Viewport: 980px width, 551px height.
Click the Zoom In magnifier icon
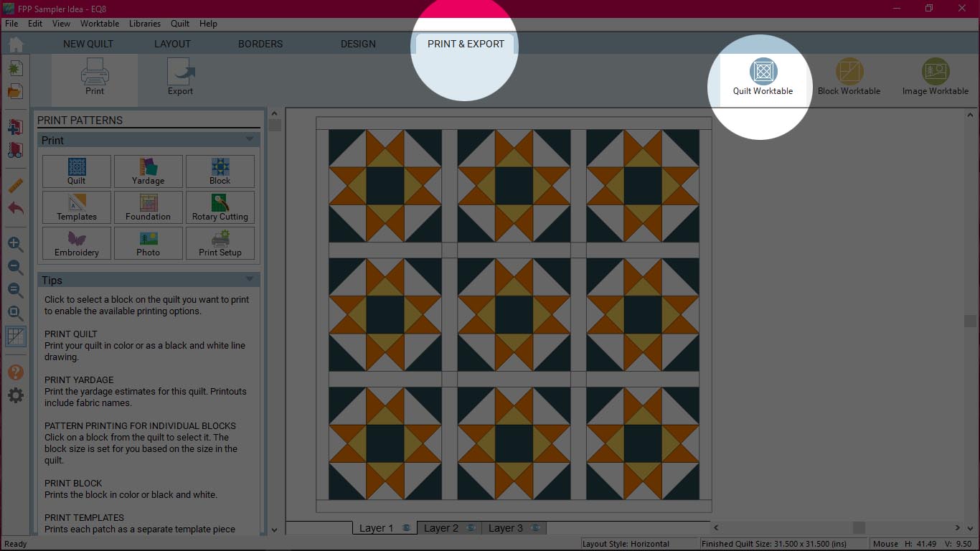pos(15,244)
